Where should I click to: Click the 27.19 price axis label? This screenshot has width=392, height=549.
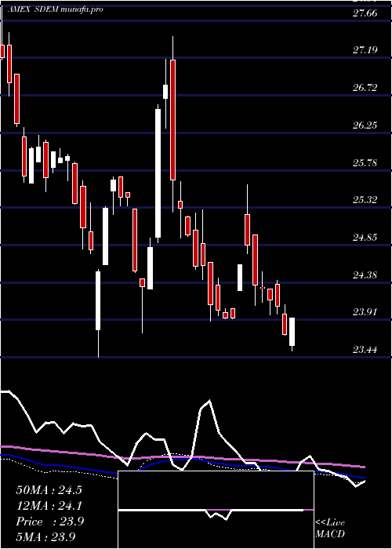pos(365,50)
